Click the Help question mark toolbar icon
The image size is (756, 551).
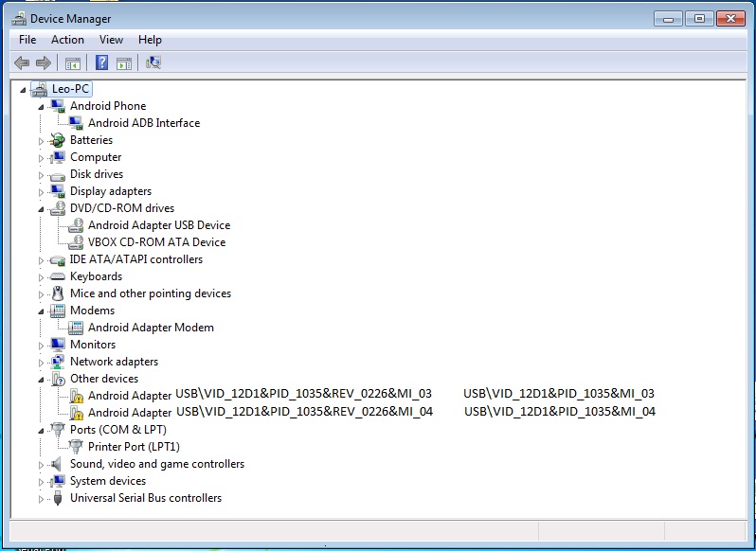101,62
